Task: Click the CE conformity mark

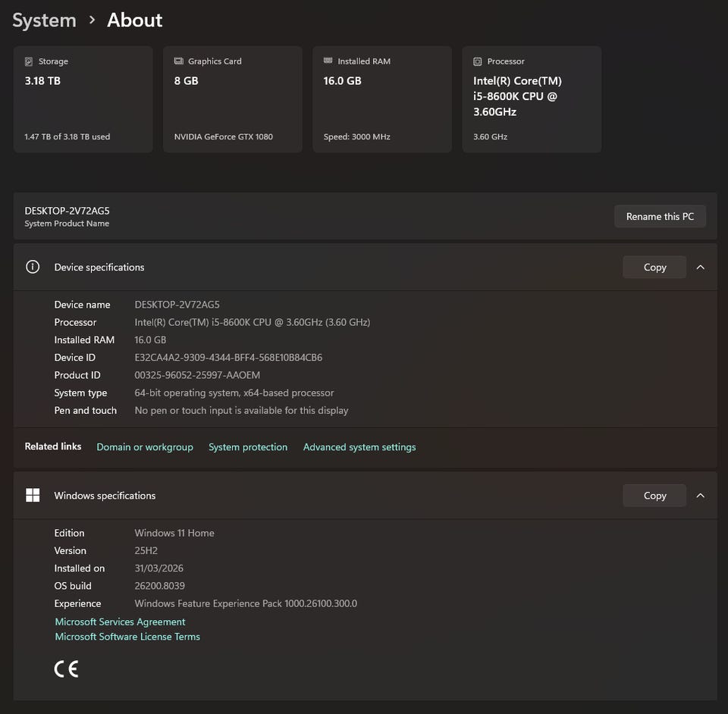Action: 67,669
